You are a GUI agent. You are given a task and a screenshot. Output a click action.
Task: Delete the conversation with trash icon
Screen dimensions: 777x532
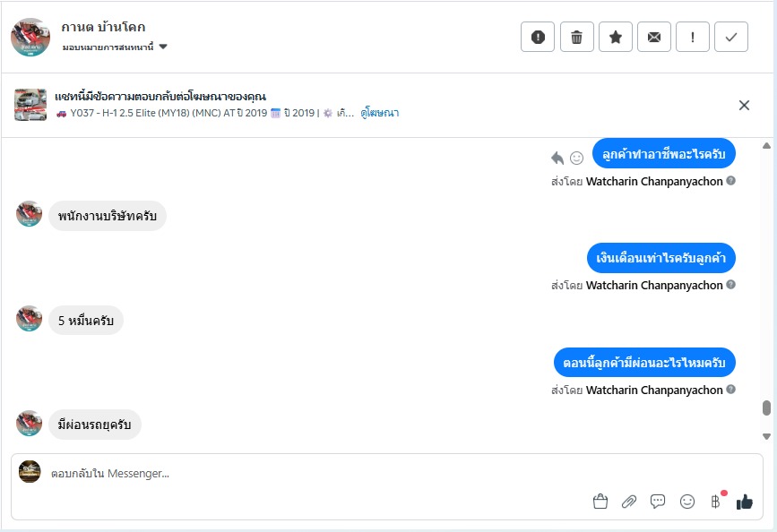pos(577,37)
